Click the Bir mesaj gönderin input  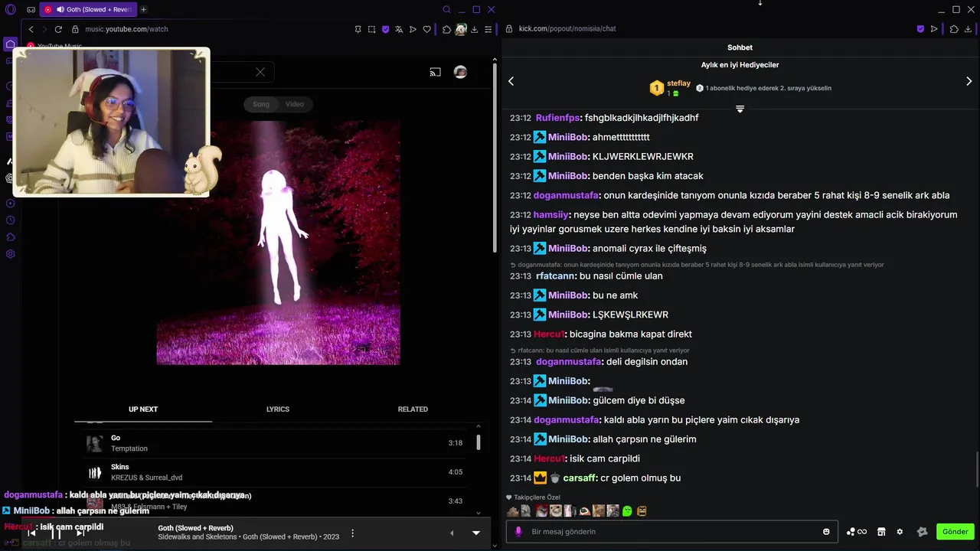672,531
